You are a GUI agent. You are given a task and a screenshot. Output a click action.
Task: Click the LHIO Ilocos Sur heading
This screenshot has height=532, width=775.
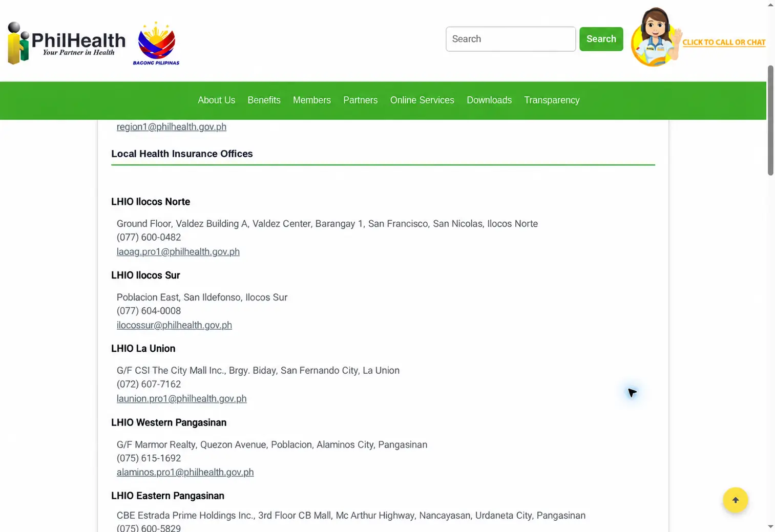[x=145, y=275]
